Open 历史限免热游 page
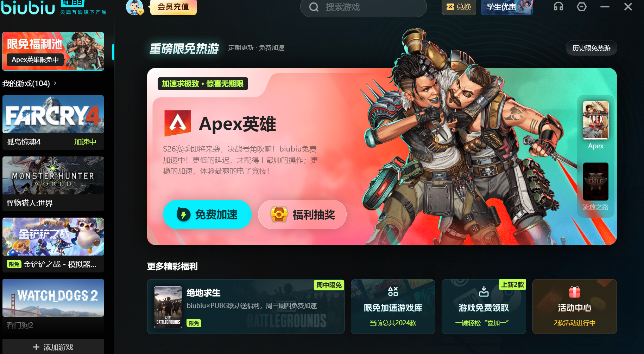Viewport: 644px width, 354px height. tap(592, 48)
